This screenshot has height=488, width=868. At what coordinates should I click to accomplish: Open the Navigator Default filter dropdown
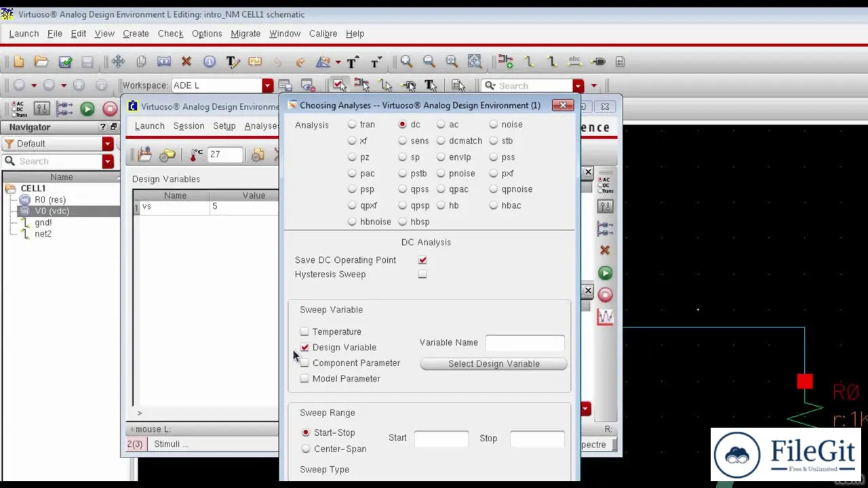[108, 144]
